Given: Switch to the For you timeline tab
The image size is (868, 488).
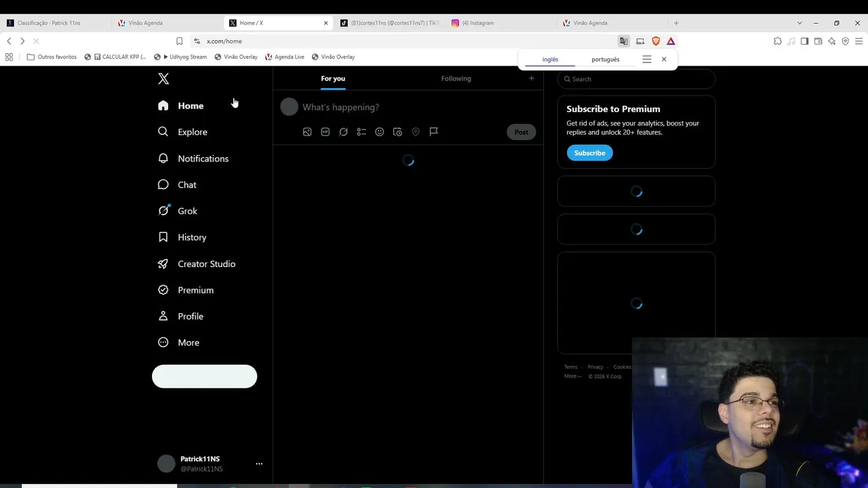Looking at the screenshot, I should click(x=333, y=79).
